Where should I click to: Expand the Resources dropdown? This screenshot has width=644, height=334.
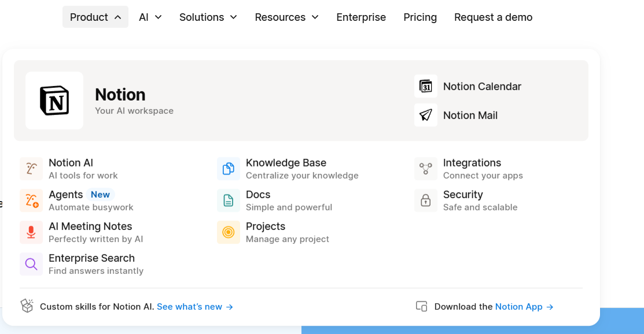(x=286, y=17)
